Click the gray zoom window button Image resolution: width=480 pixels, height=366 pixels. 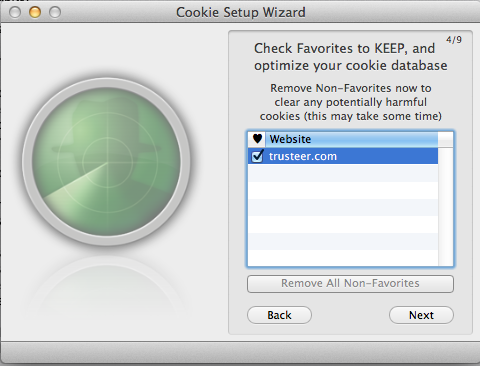pyautogui.click(x=55, y=12)
